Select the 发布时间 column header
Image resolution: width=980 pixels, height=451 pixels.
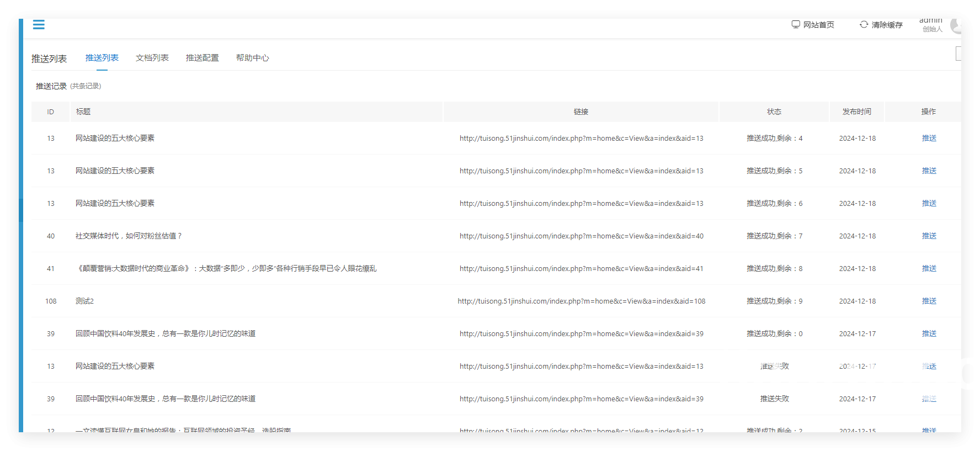(857, 112)
